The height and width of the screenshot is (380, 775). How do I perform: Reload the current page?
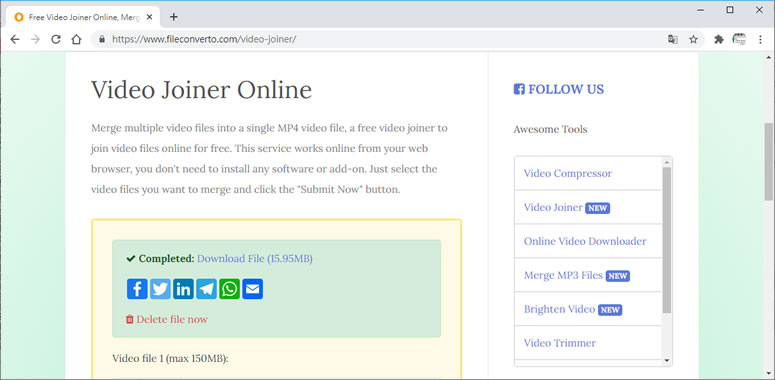click(x=56, y=40)
